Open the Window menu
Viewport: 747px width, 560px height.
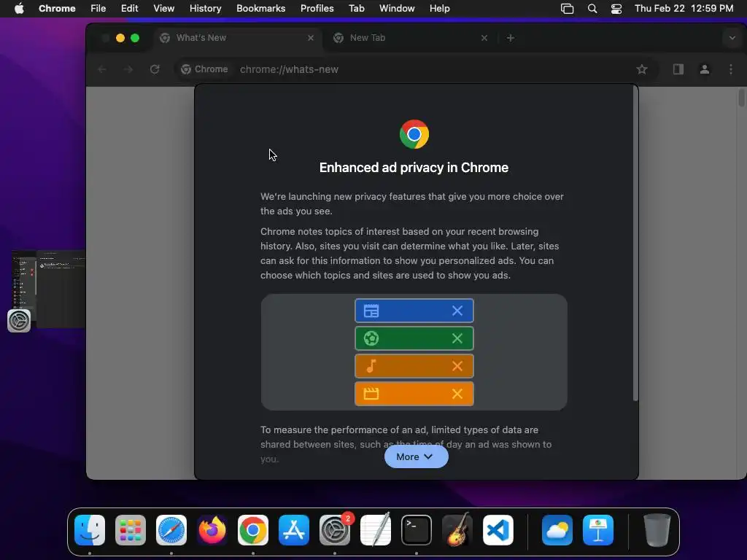[397, 9]
